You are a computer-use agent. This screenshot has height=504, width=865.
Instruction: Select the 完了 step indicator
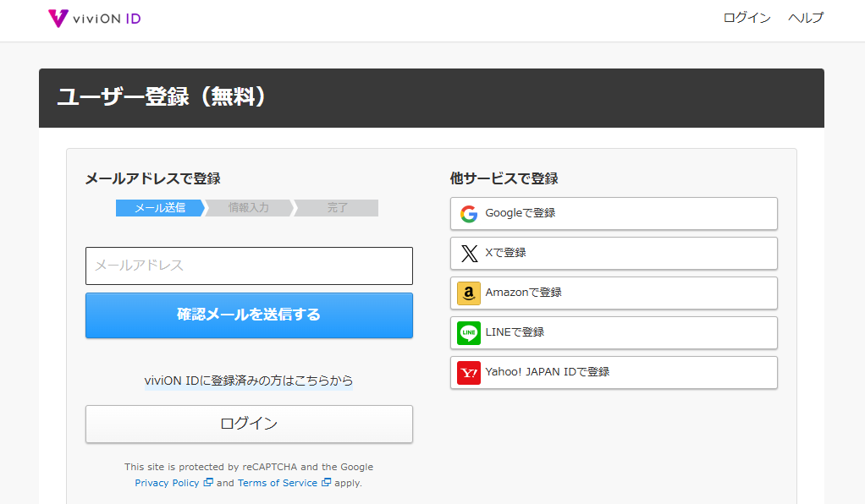tap(337, 208)
